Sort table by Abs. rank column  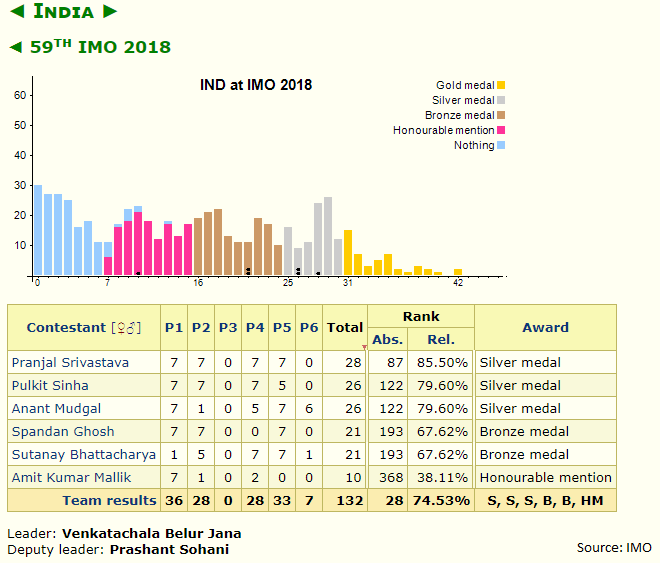point(388,339)
